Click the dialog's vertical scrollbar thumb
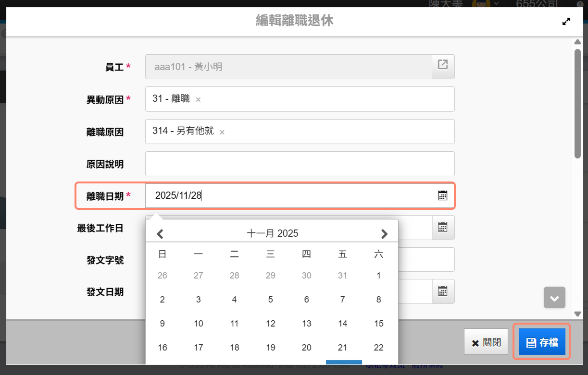Screen dimensions: 588x375 coord(577,103)
